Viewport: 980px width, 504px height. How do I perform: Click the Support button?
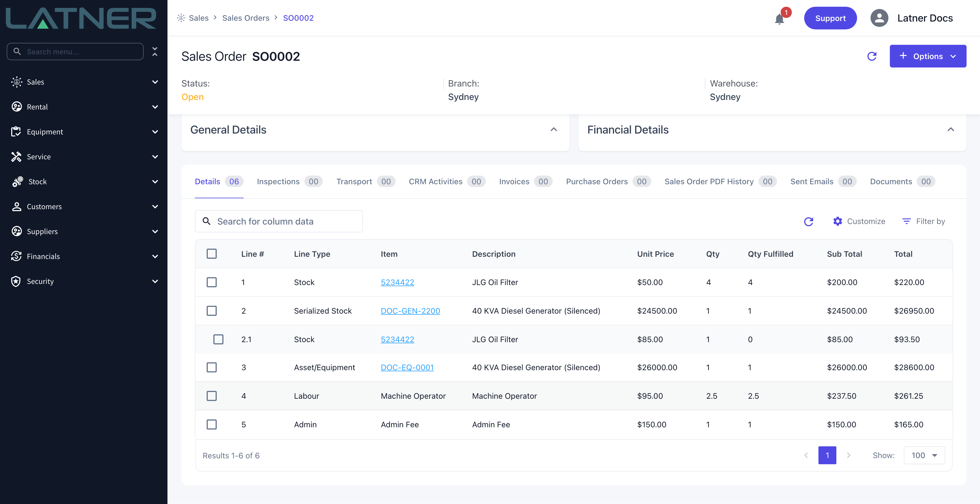pyautogui.click(x=830, y=18)
